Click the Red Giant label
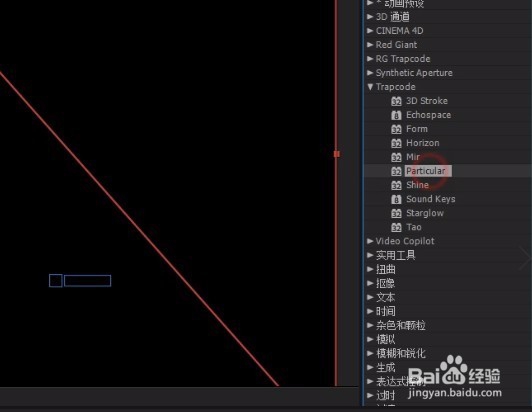532x412 pixels. pos(396,44)
